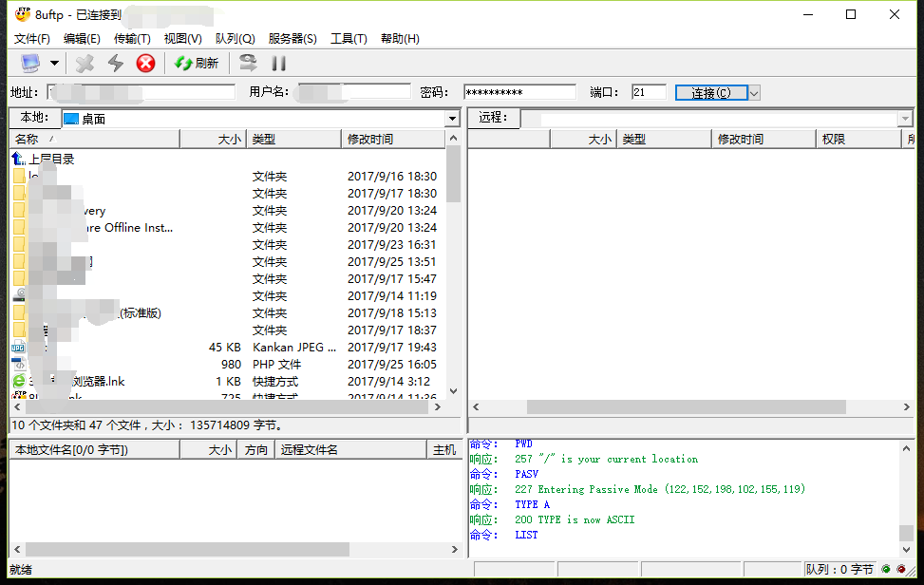Screen dimensions: 924x585
Task: Click the PHP file icon in local list
Action: click(19, 364)
